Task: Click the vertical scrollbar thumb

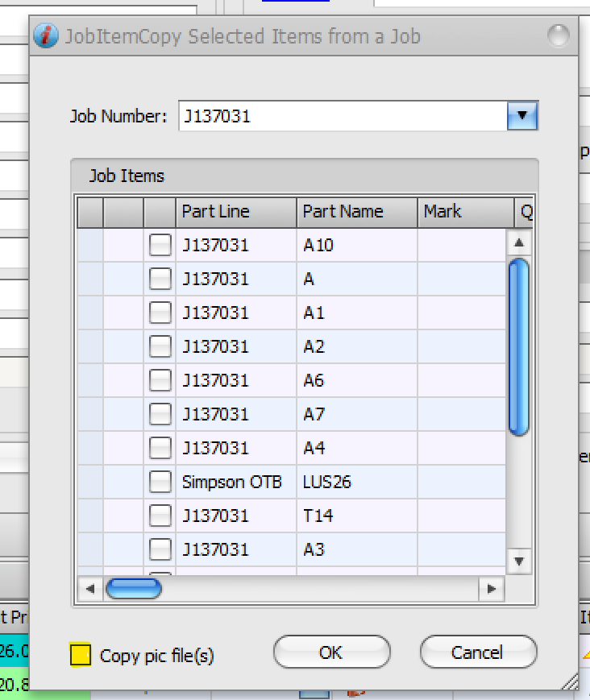Action: click(x=518, y=346)
